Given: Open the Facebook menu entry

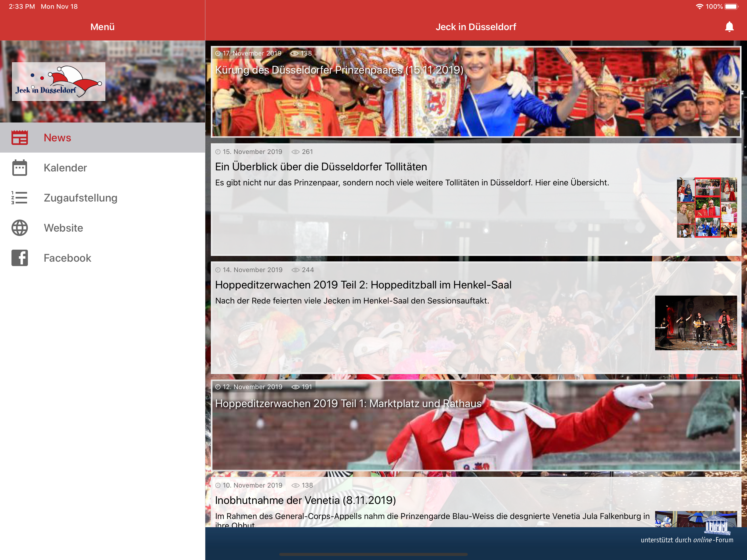Looking at the screenshot, I should point(103,258).
